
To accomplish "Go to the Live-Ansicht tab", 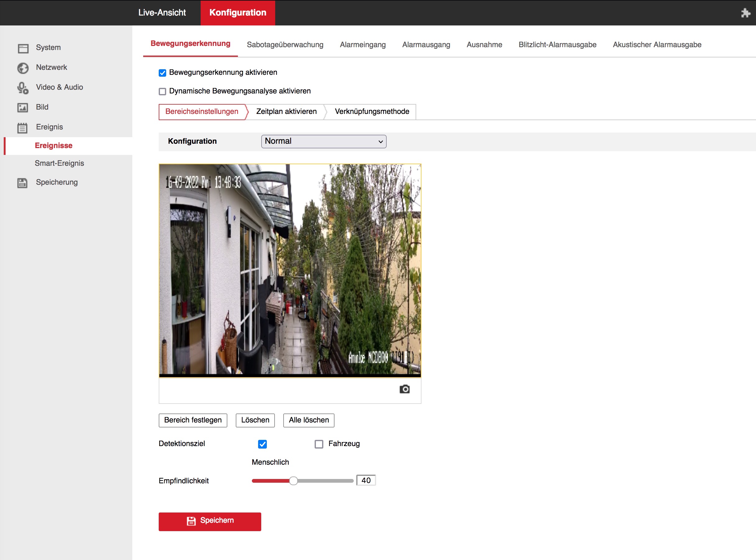I will (x=162, y=12).
